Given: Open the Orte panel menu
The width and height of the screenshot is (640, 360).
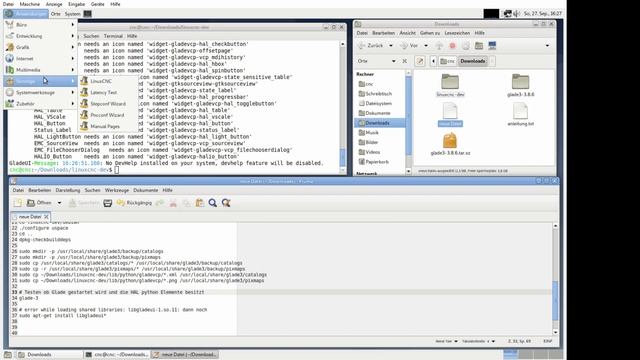Looking at the screenshot, I should coord(56,14).
